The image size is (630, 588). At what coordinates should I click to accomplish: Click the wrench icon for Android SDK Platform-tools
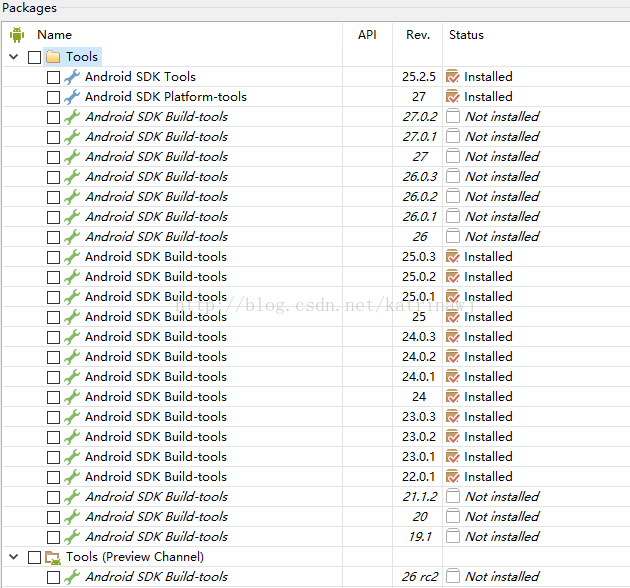click(x=72, y=97)
